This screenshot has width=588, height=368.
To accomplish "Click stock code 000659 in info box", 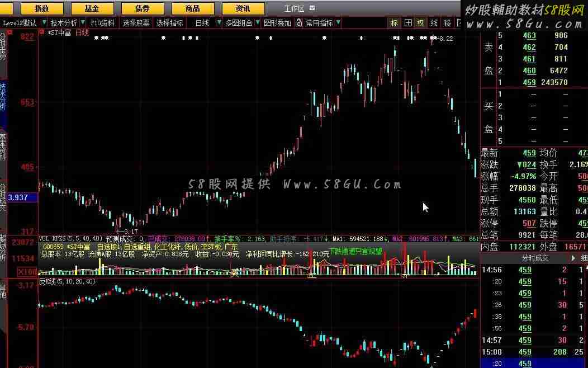I will [53, 247].
